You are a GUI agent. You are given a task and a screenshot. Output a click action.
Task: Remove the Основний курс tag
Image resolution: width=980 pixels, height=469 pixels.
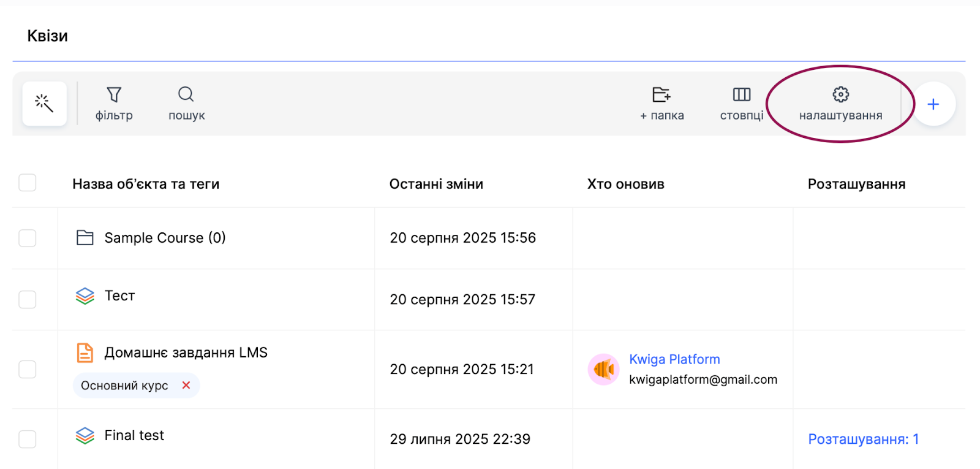point(186,385)
